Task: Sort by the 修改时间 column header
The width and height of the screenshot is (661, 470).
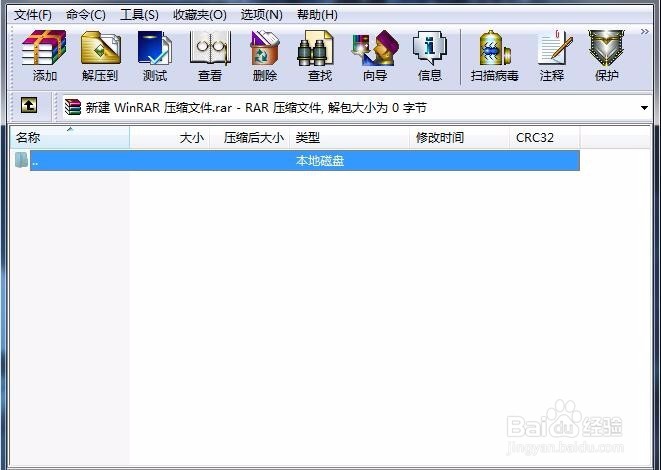Action: click(459, 137)
